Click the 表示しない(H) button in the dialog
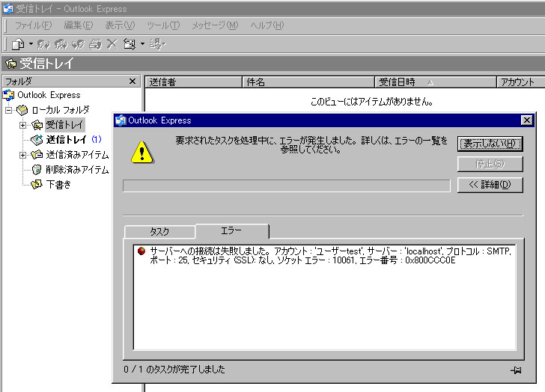The height and width of the screenshot is (392, 545). [490, 144]
